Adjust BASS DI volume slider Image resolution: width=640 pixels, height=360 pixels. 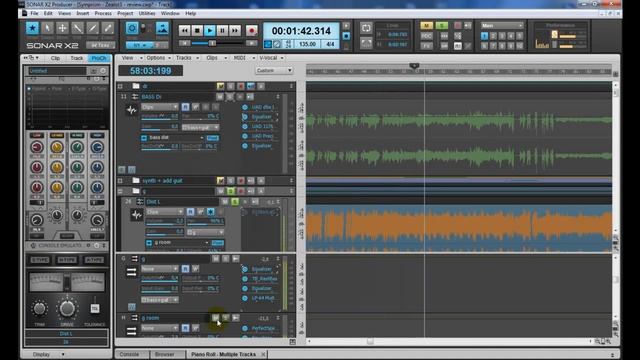click(160, 117)
